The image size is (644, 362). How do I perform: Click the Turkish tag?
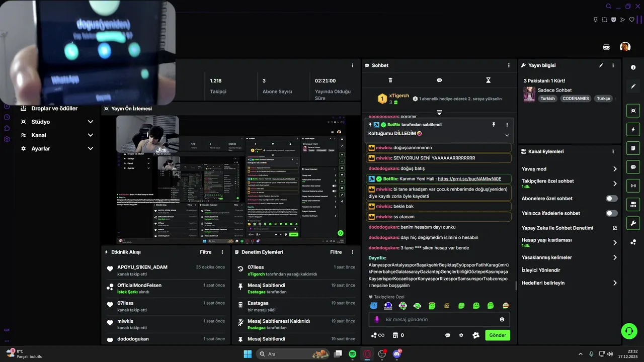click(547, 99)
